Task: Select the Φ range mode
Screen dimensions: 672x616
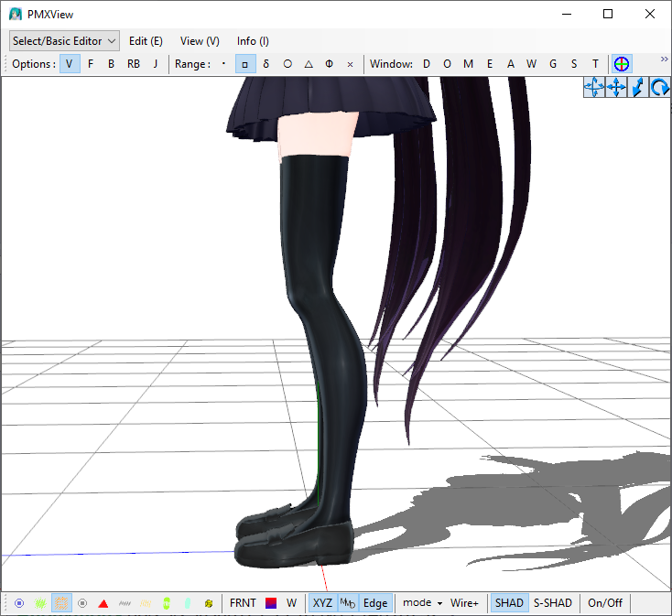Action: pos(330,64)
